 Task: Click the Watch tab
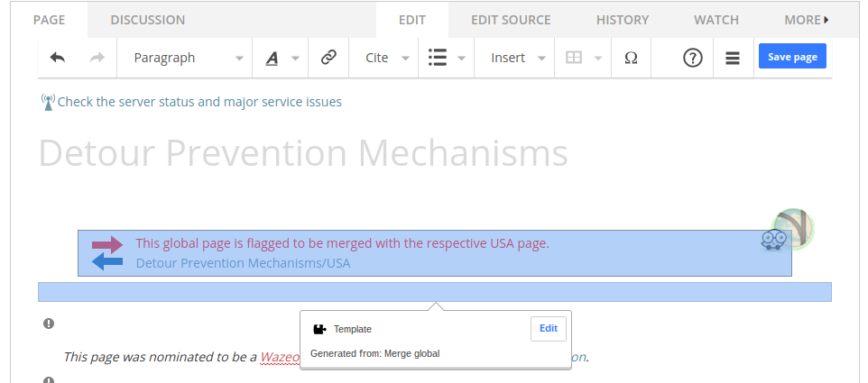coord(716,20)
